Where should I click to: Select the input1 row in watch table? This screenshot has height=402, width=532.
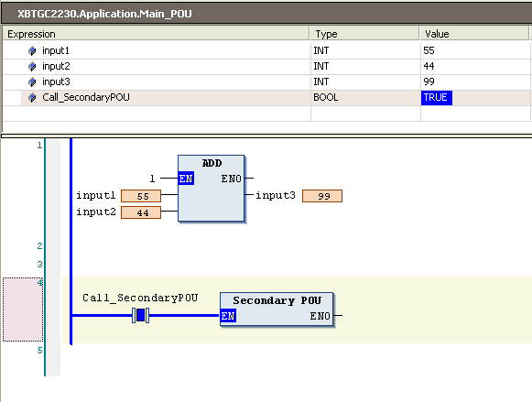tap(266, 50)
